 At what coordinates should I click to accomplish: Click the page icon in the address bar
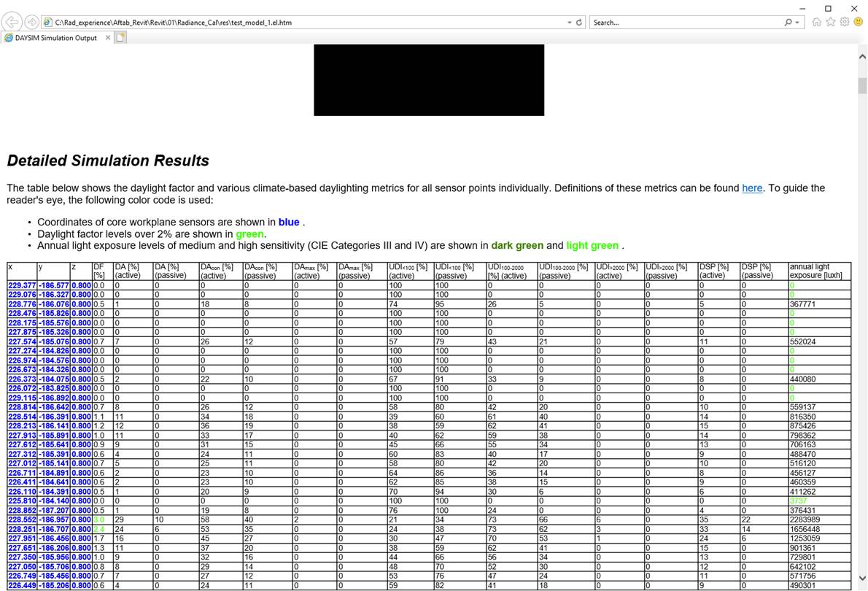pos(47,22)
